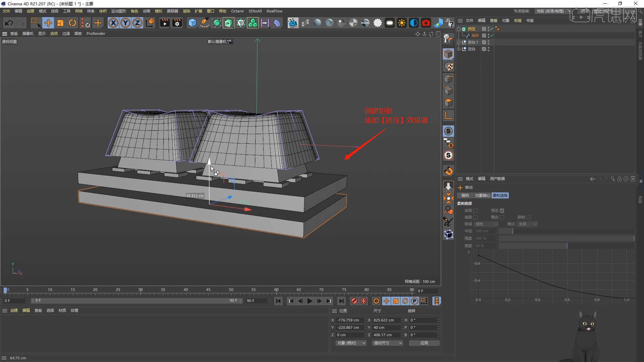Image resolution: width=644 pixels, height=362 pixels.
Task: Open the 对象 (相对) coordinate dropdown
Action: coord(351,343)
